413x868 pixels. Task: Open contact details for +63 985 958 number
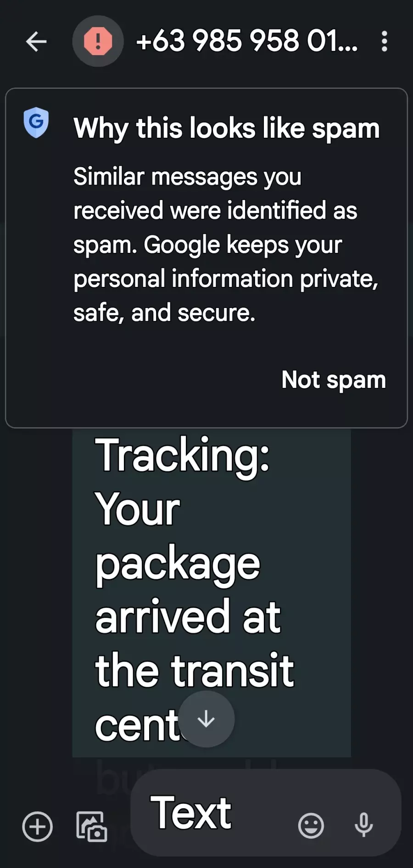tap(247, 41)
